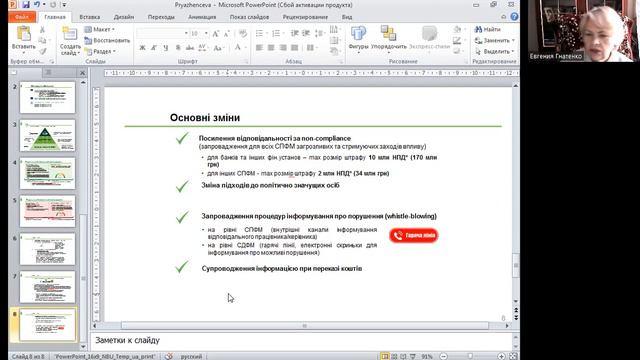Click the Notes field 'Заметки к слайду'
The height and width of the screenshot is (360, 640).
tap(301, 340)
